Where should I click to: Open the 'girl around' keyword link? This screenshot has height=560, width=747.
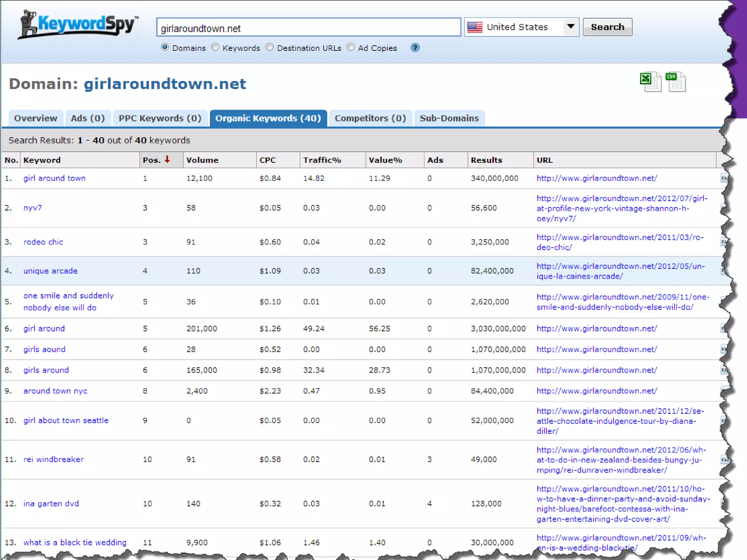44,328
